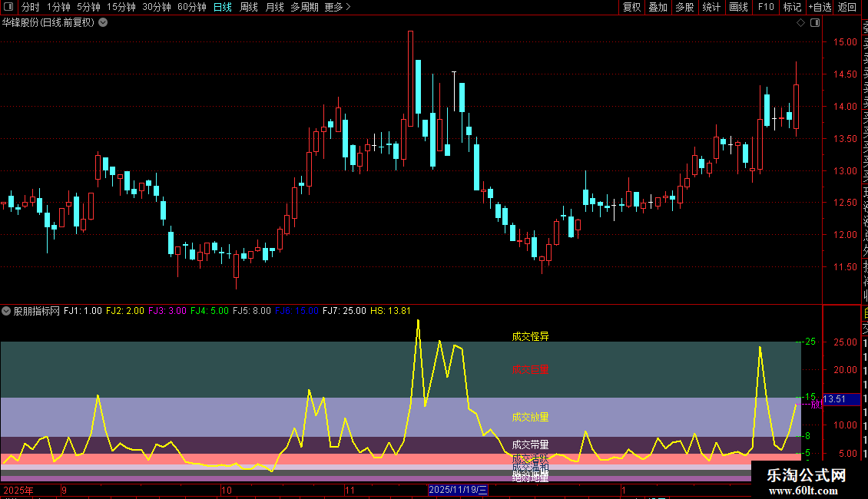Viewport: 868px width, 499px height.
Task: Click the 2025年 label on time axis
Action: coord(18,490)
